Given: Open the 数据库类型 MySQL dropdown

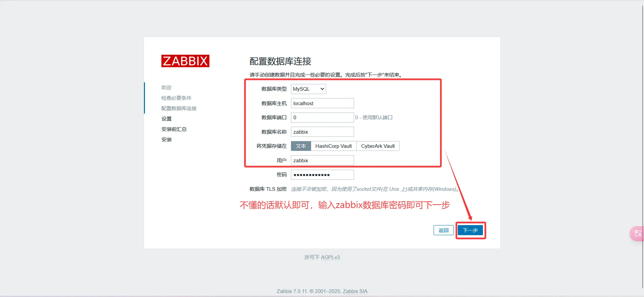Looking at the screenshot, I should 308,89.
